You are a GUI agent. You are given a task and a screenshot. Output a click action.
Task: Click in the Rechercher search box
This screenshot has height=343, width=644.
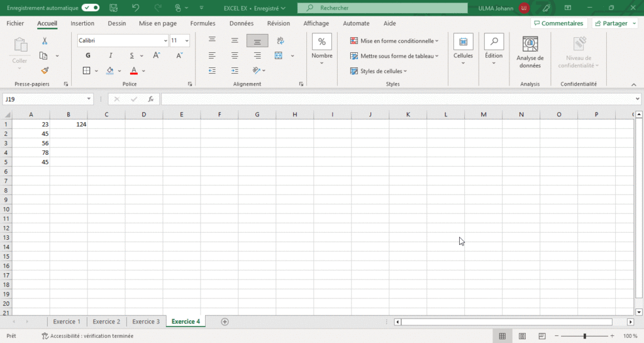click(382, 8)
